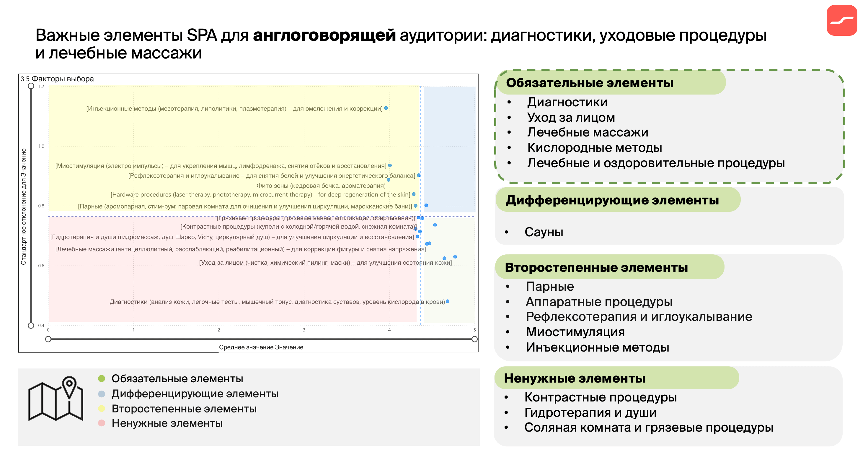Click the folded map with location pin icon
The height and width of the screenshot is (452, 868).
[56, 399]
